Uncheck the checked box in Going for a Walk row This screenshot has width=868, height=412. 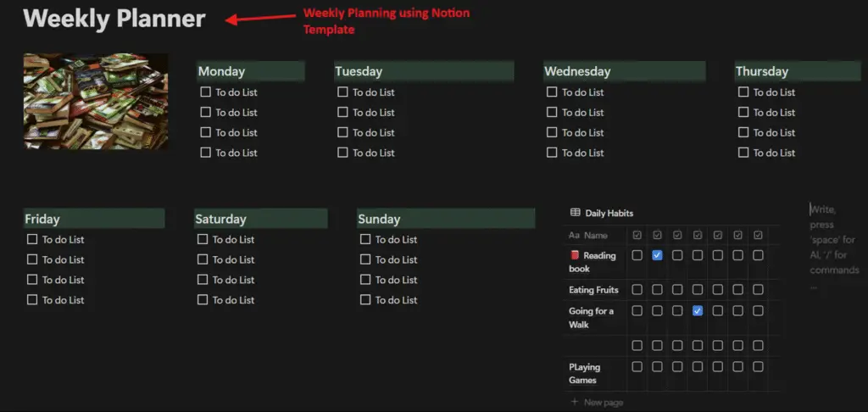[698, 311]
